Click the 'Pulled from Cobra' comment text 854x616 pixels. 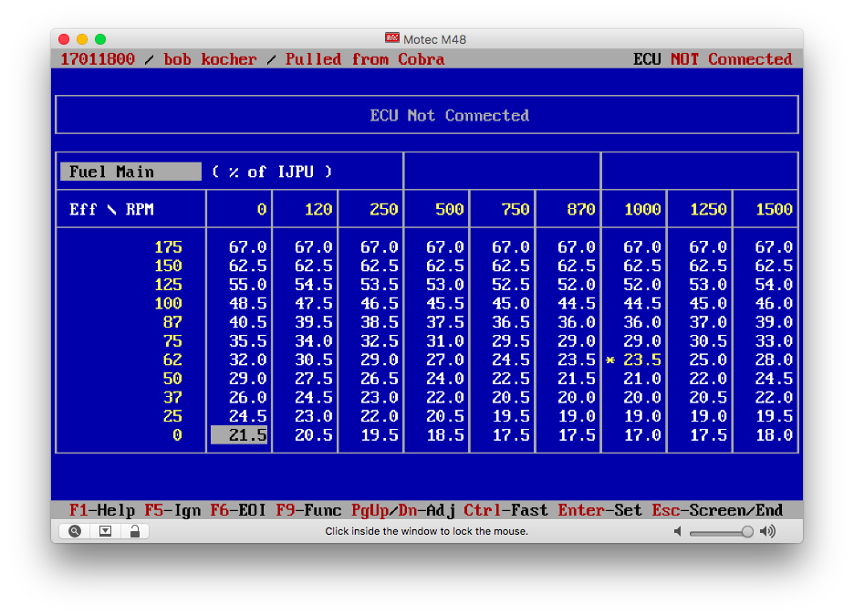pyautogui.click(x=365, y=58)
